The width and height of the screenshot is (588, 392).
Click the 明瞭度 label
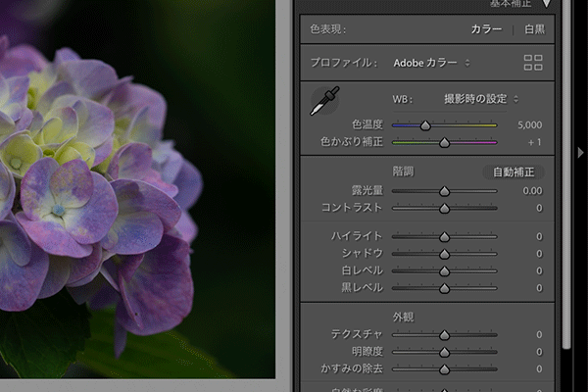367,352
